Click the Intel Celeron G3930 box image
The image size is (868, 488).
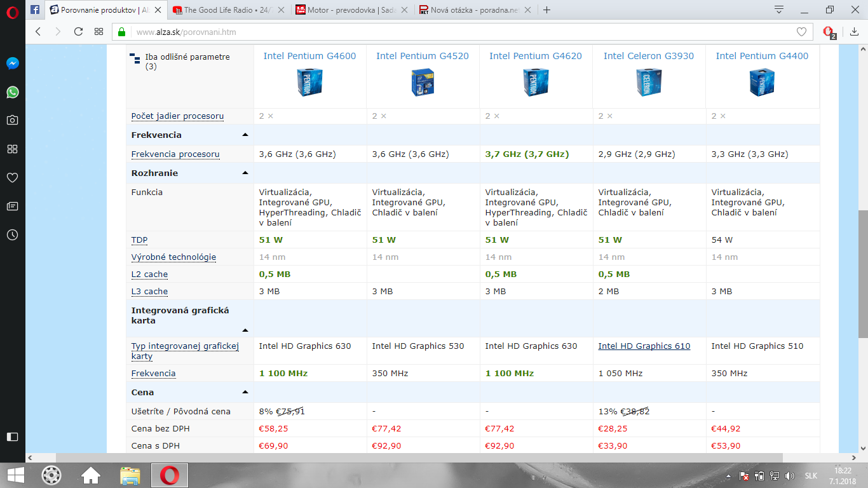648,83
